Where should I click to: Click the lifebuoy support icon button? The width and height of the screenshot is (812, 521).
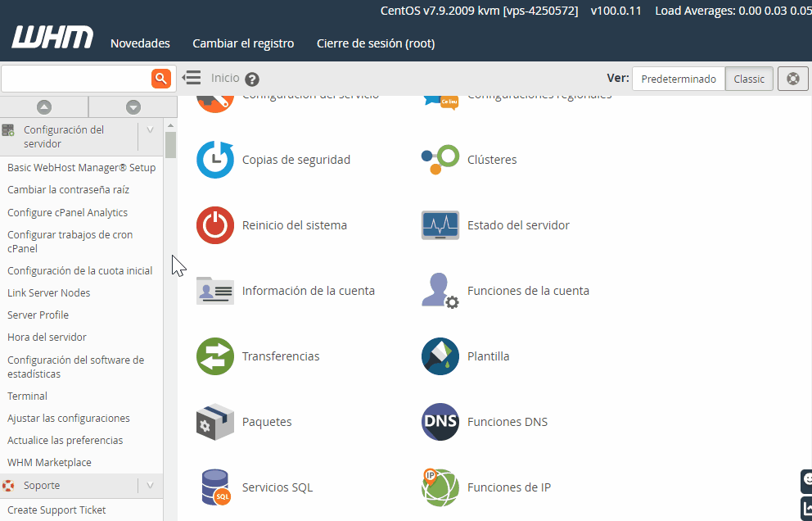[793, 79]
